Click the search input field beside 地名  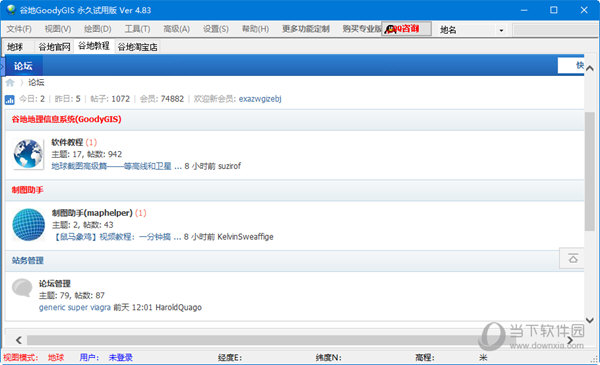click(556, 30)
